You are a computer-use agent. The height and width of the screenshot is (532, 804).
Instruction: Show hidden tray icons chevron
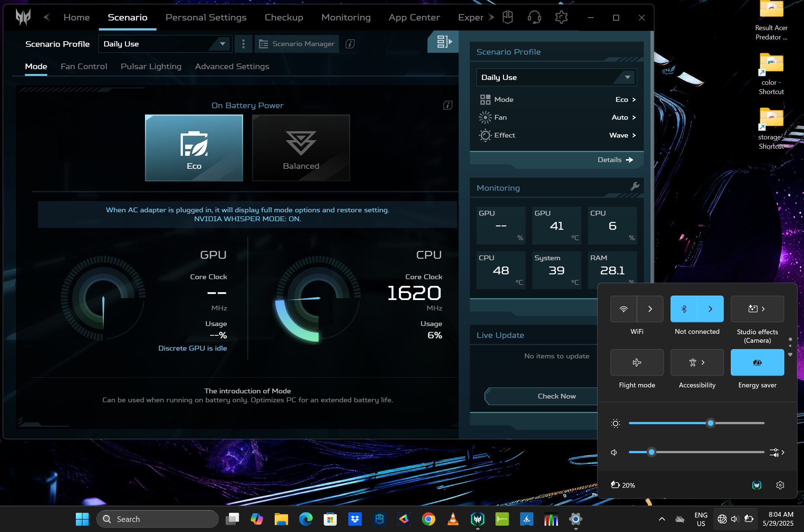point(662,519)
